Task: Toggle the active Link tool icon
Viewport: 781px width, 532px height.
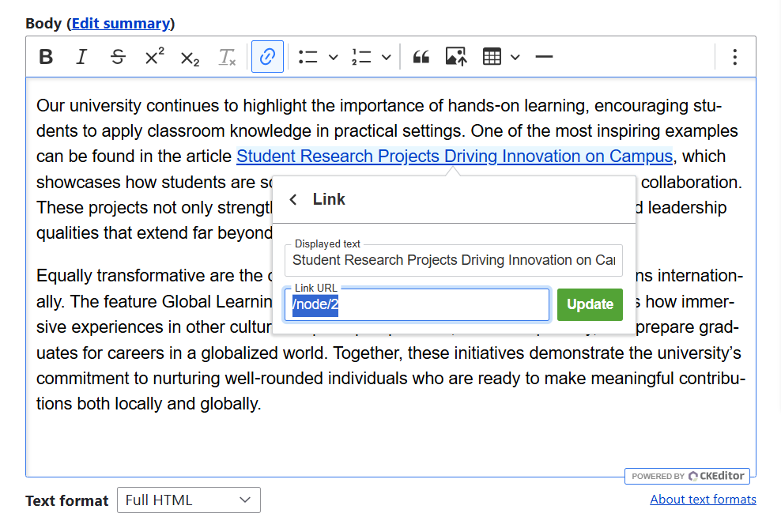Action: click(266, 56)
